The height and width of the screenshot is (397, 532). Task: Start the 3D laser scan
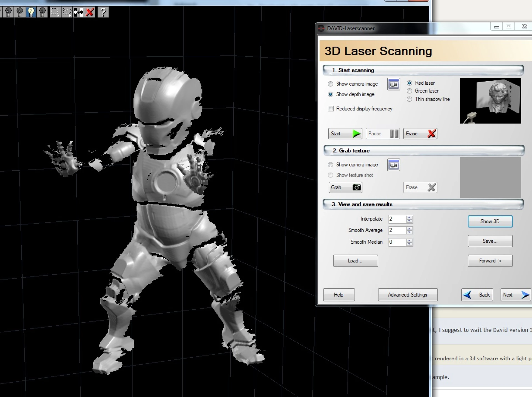pos(345,133)
